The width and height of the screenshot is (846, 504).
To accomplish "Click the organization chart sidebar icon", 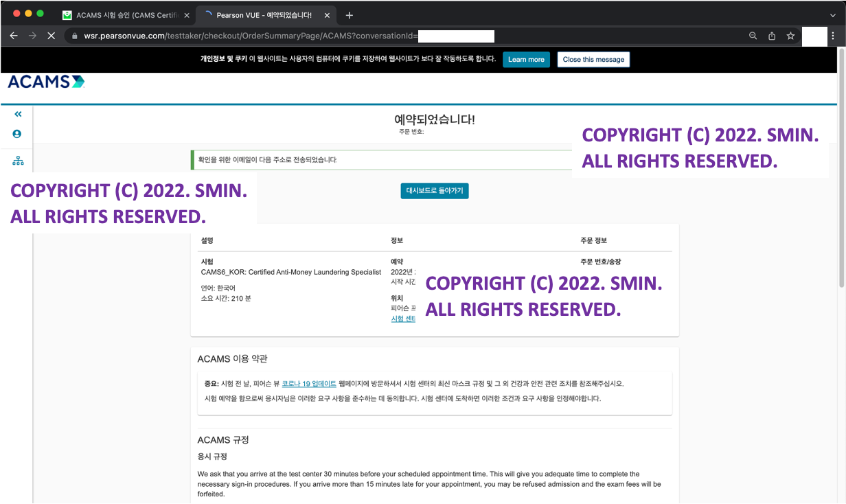I will [x=18, y=161].
